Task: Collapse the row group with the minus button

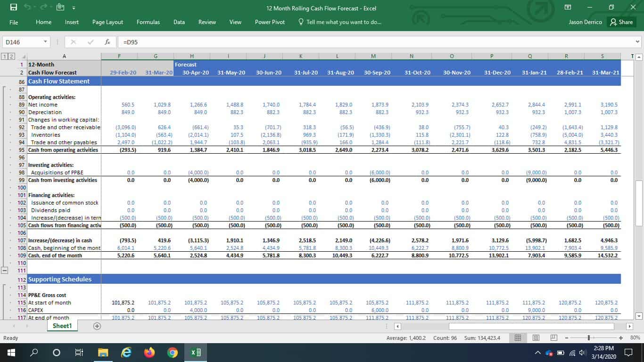Action: [4, 270]
